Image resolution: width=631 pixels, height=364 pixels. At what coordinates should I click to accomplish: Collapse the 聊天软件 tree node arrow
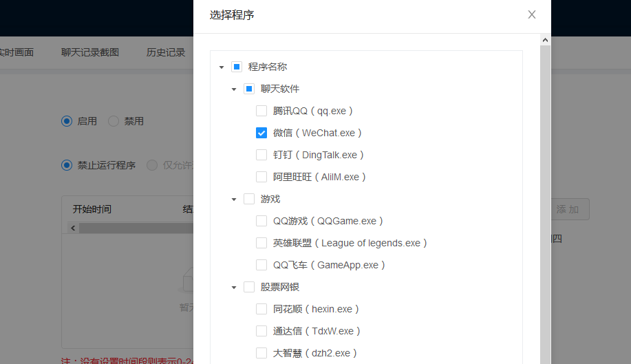(x=234, y=89)
